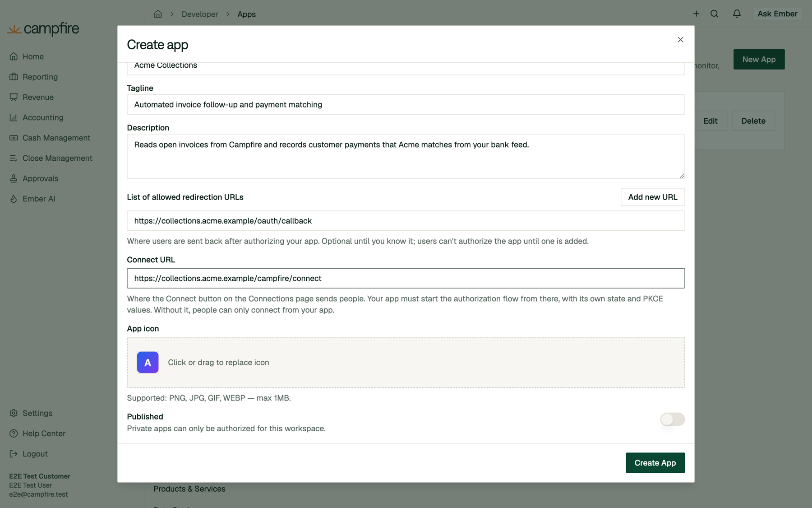812x508 pixels.
Task: Click the purple A app icon thumbnail
Action: (x=148, y=362)
